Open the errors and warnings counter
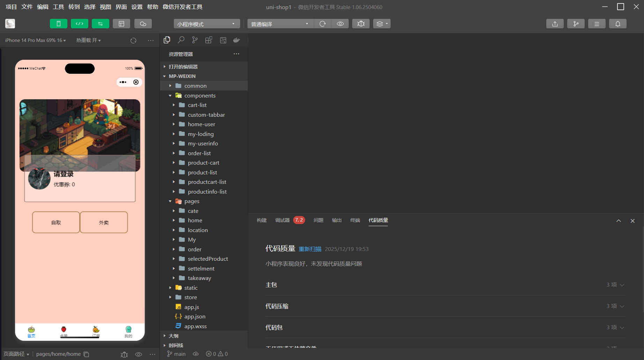This screenshot has height=360, width=644. tap(217, 354)
